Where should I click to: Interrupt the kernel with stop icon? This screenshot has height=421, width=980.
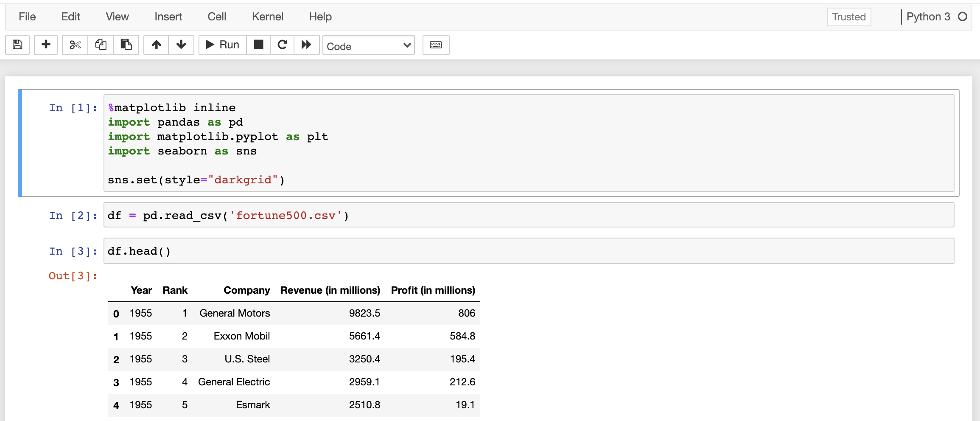[258, 45]
